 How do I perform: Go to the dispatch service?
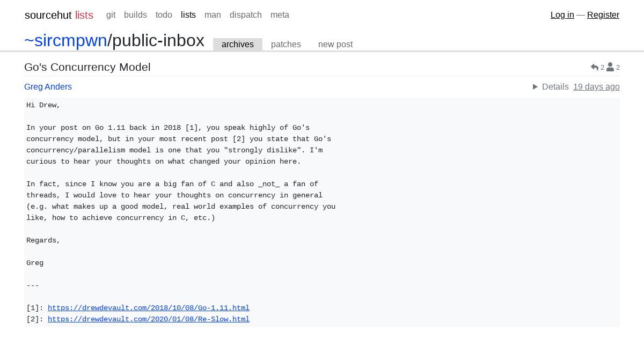point(246,15)
